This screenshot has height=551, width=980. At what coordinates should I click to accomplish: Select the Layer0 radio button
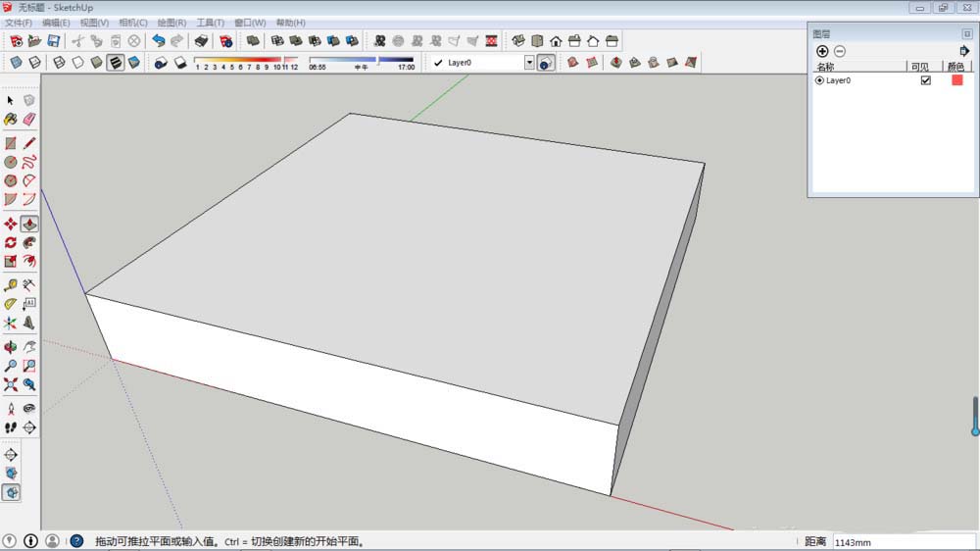819,80
